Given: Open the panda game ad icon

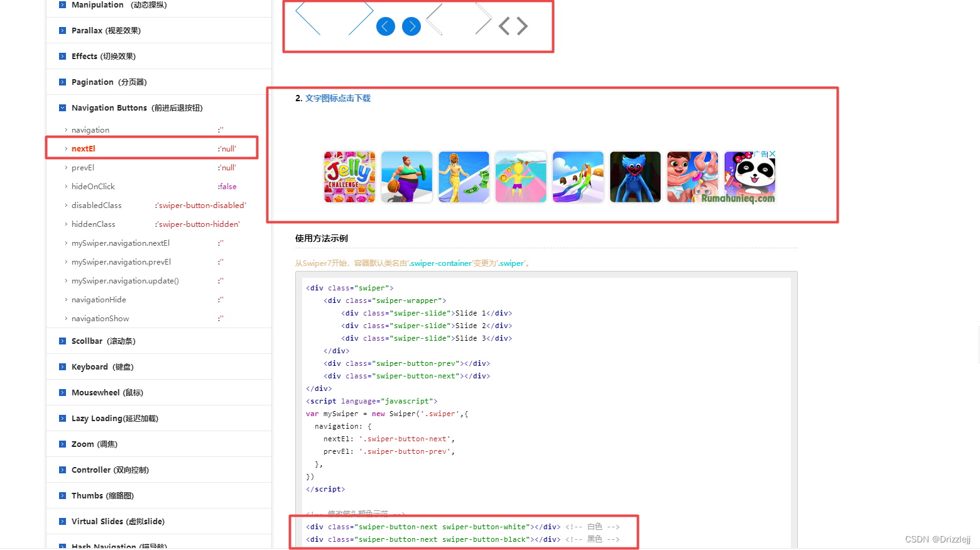Looking at the screenshot, I should pos(749,177).
